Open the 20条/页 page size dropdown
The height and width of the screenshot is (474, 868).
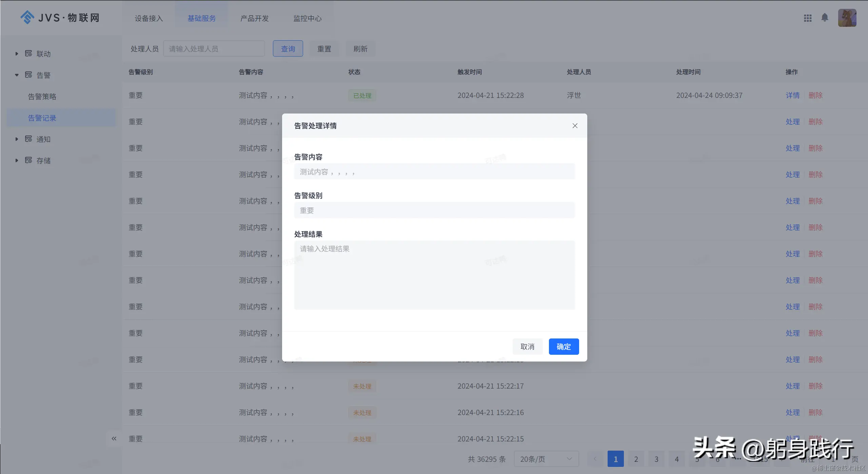pyautogui.click(x=546, y=459)
